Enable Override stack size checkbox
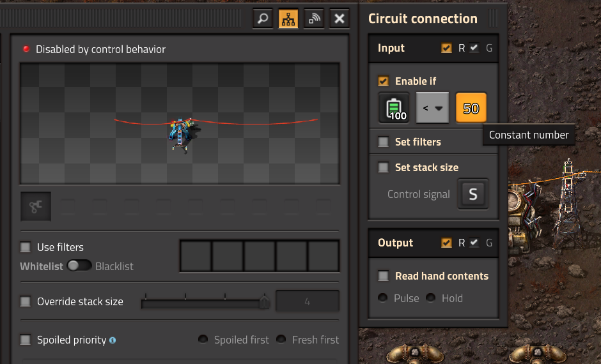This screenshot has width=601, height=364. tap(26, 301)
